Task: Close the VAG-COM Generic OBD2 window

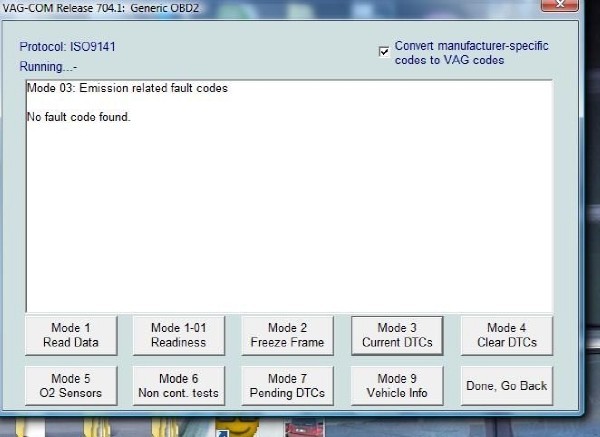Action: coord(560,5)
